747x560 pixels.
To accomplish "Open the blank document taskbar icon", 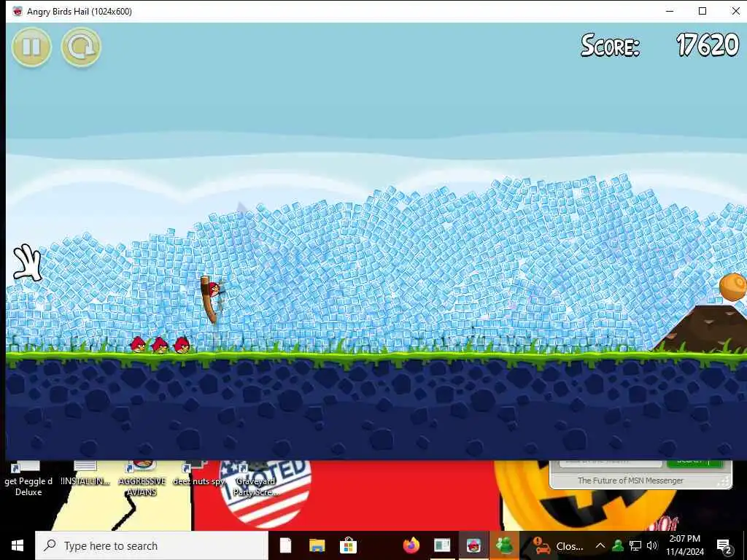I will pos(285,545).
